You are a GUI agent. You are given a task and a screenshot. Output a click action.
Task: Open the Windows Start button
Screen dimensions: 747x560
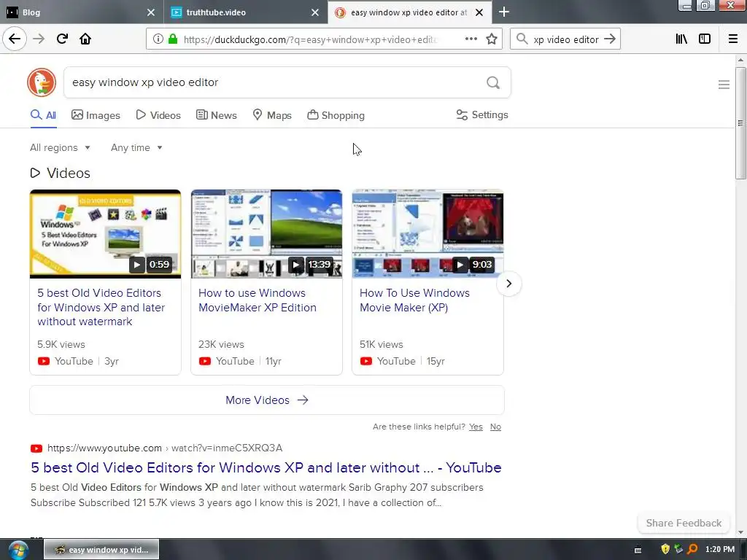[x=18, y=550]
